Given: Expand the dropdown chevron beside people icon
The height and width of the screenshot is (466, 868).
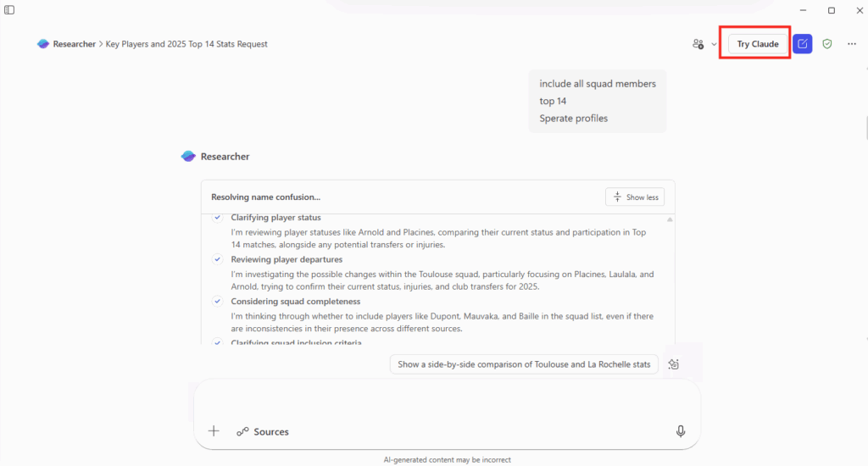Looking at the screenshot, I should (x=715, y=44).
